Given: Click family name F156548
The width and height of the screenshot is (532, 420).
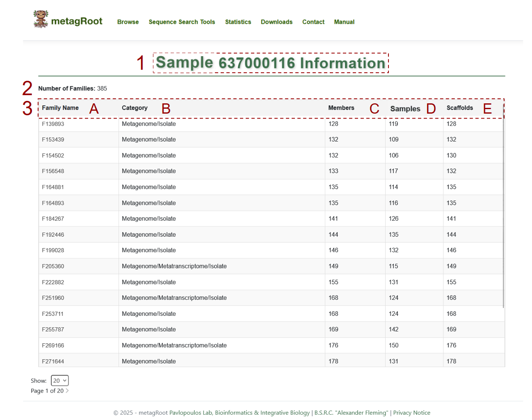Looking at the screenshot, I should point(53,171).
